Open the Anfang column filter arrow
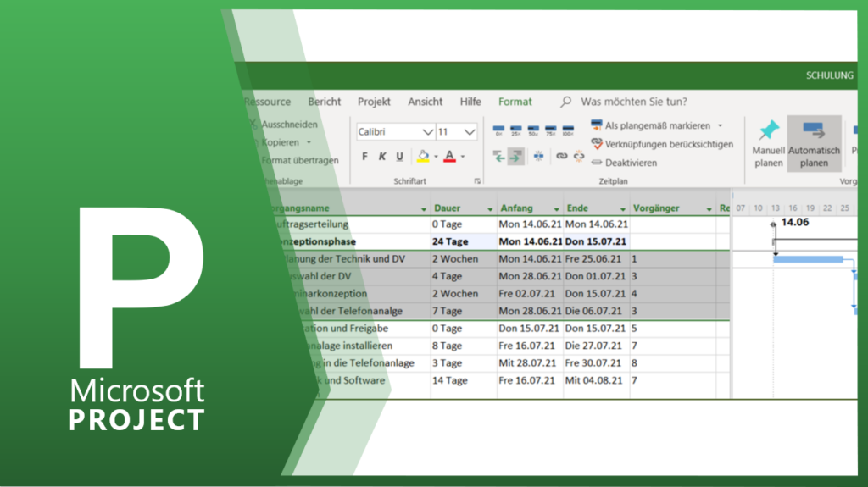 [556, 208]
